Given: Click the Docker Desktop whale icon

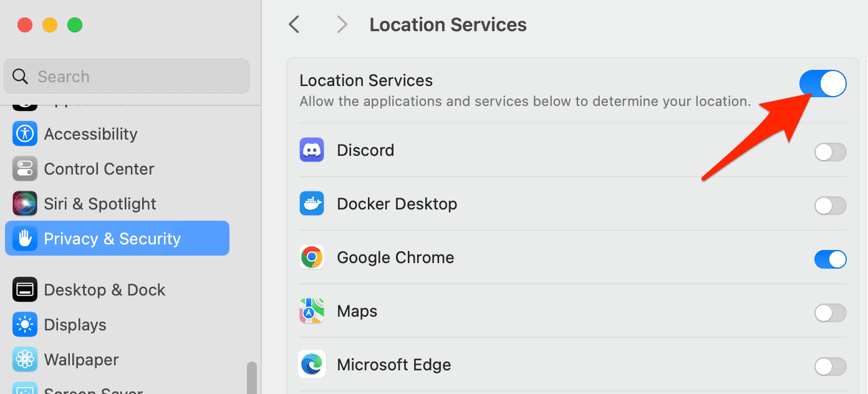Looking at the screenshot, I should pyautogui.click(x=312, y=204).
